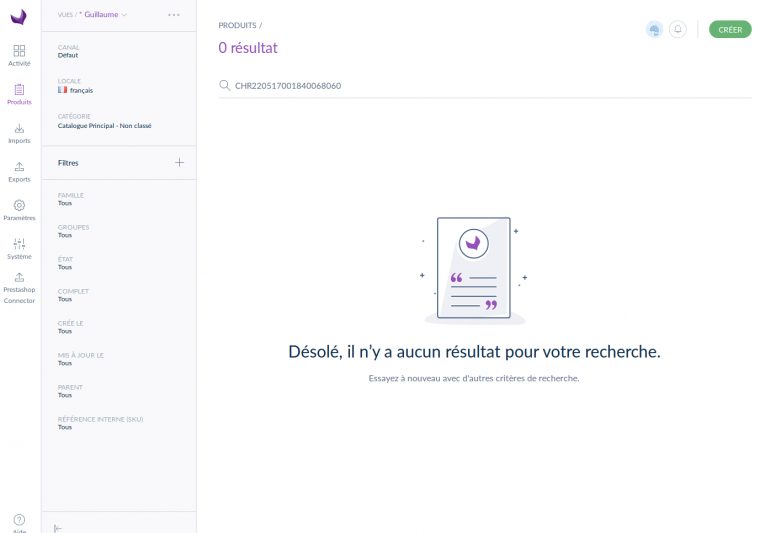Open the Aide help icon
Screen dimensions: 760x533
coord(19,522)
